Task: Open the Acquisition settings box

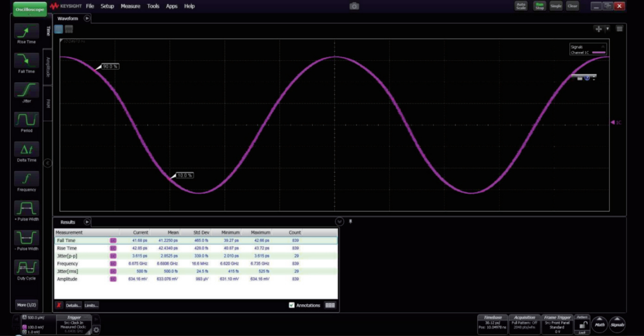Action: tap(525, 324)
